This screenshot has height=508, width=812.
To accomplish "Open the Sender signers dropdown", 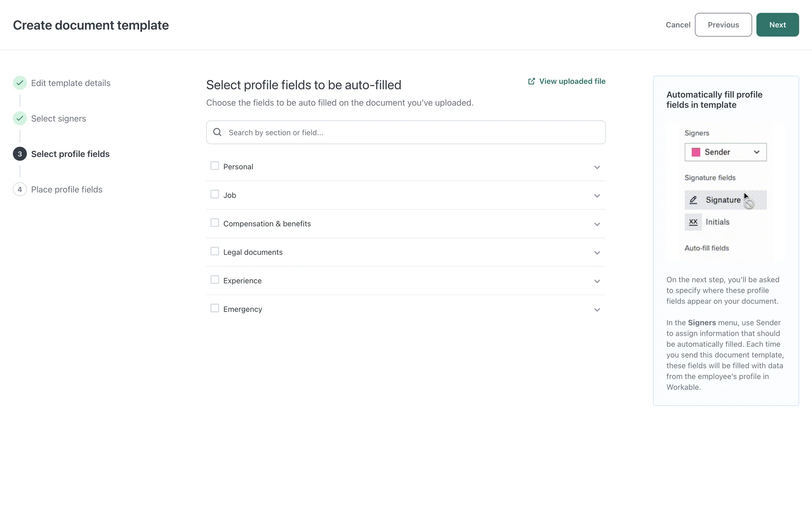I will click(725, 152).
